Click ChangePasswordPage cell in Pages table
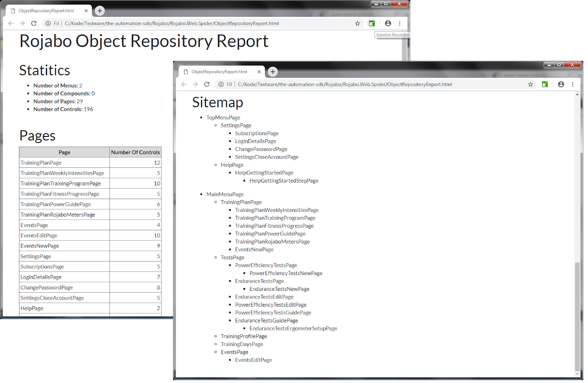This screenshot has width=588, height=383. (x=64, y=288)
